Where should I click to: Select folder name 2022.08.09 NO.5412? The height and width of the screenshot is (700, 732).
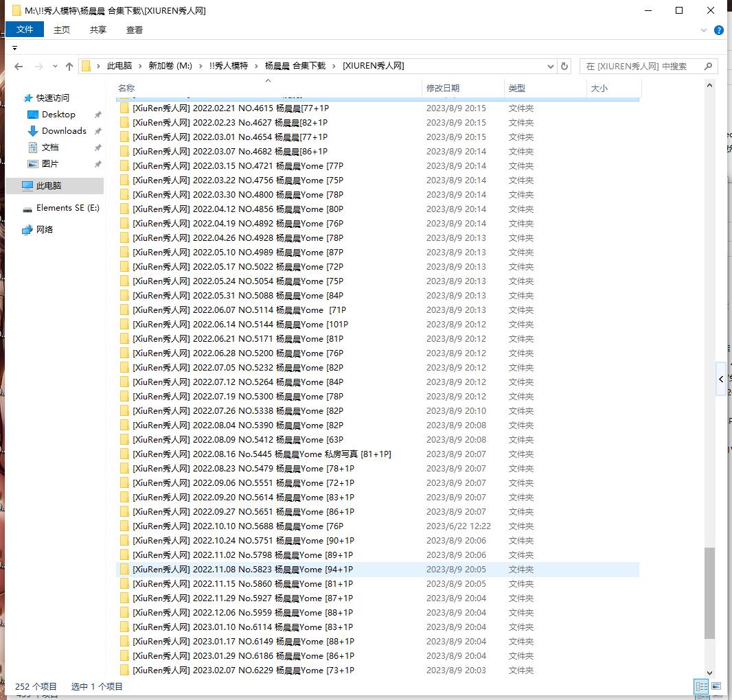tap(238, 440)
